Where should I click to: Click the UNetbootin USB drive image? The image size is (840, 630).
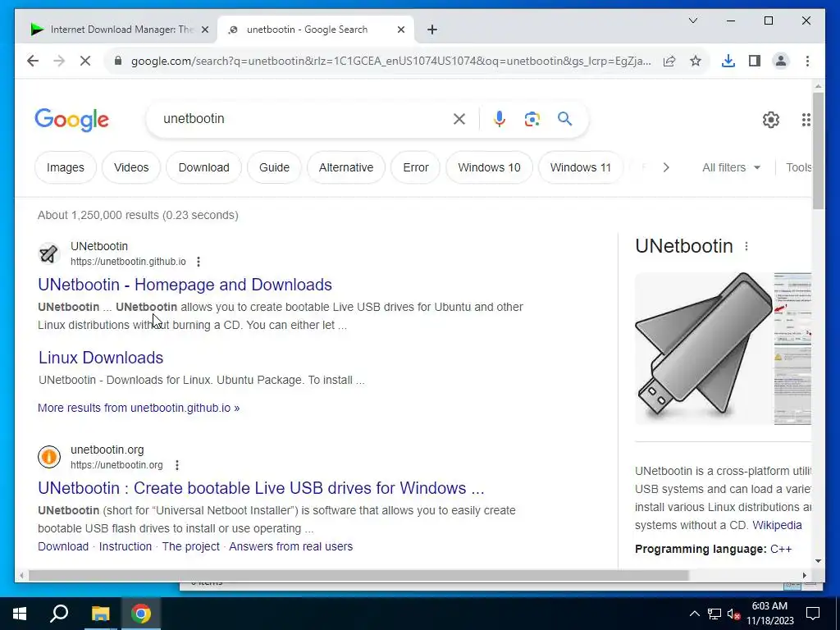pos(704,349)
